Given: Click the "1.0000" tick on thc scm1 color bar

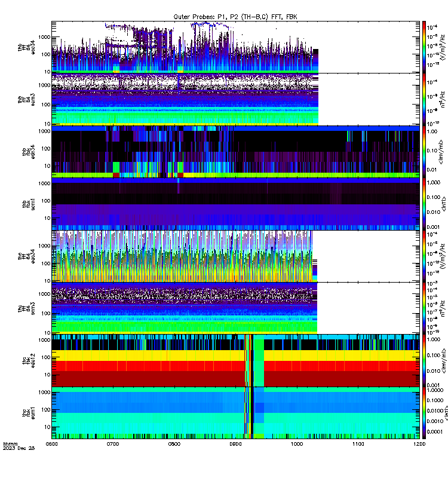Looking at the screenshot, I should (435, 390).
